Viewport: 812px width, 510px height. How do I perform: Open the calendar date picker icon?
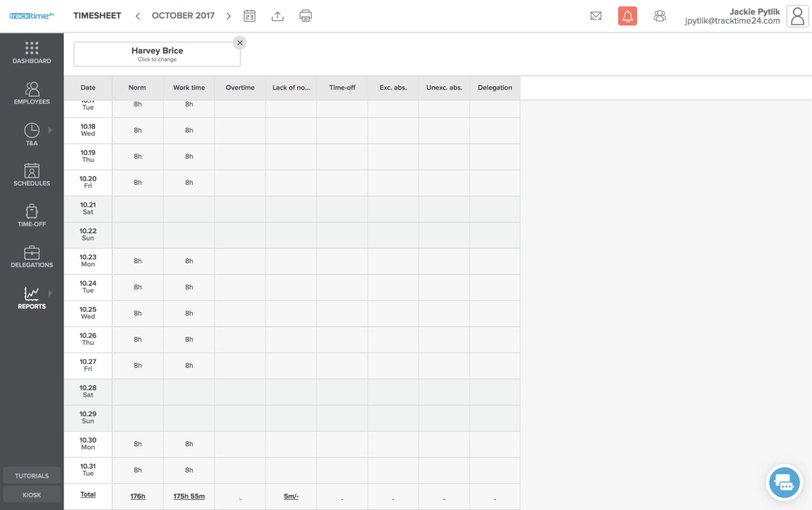(249, 16)
